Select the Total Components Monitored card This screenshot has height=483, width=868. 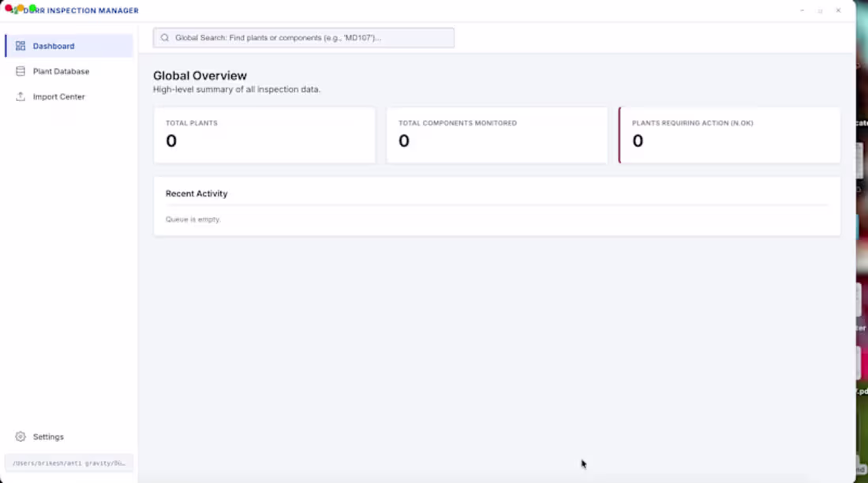497,135
